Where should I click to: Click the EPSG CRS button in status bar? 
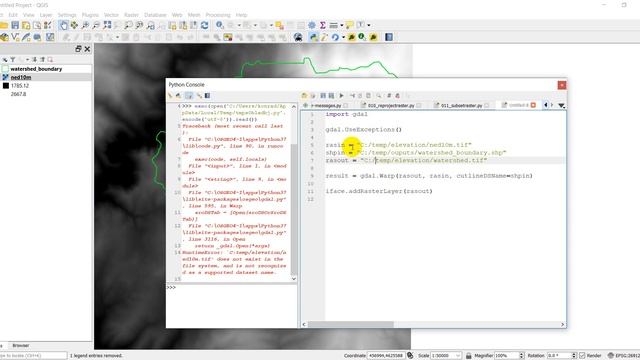pyautogui.click(x=623, y=356)
